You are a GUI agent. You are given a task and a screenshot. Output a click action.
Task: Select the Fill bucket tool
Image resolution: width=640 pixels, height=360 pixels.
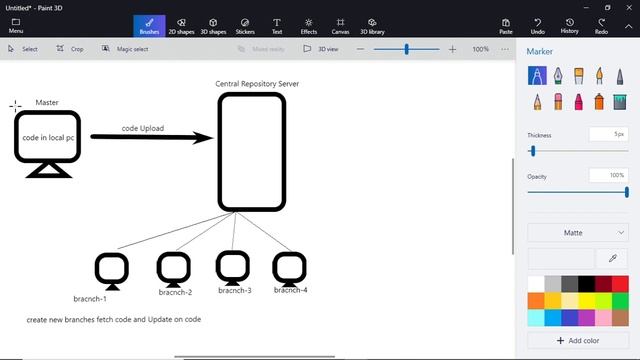tap(620, 102)
